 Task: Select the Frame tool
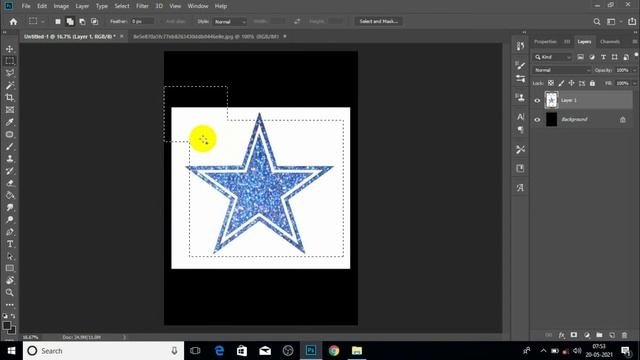click(x=10, y=110)
